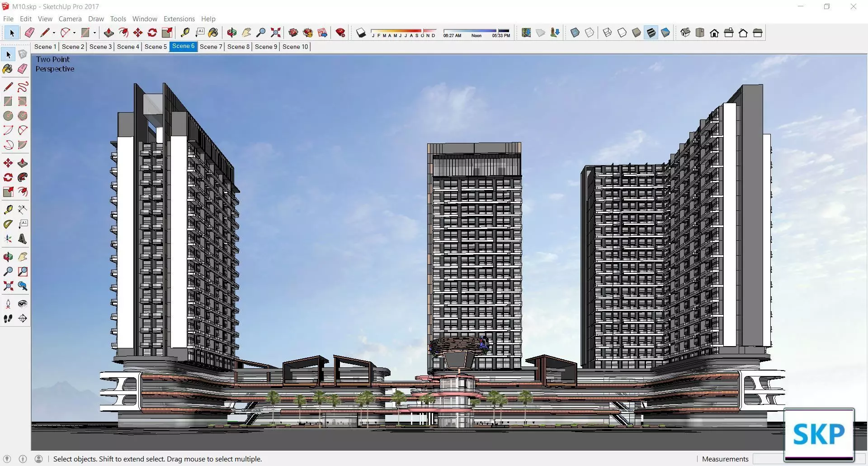Pick the Push/Pull tool in top toolbar
Image resolution: width=868 pixels, height=466 pixels.
109,33
